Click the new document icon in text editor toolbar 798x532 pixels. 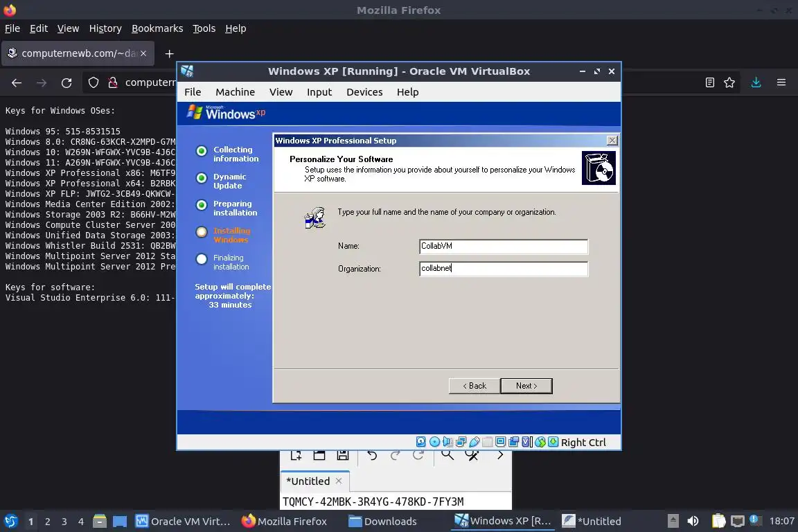click(296, 454)
